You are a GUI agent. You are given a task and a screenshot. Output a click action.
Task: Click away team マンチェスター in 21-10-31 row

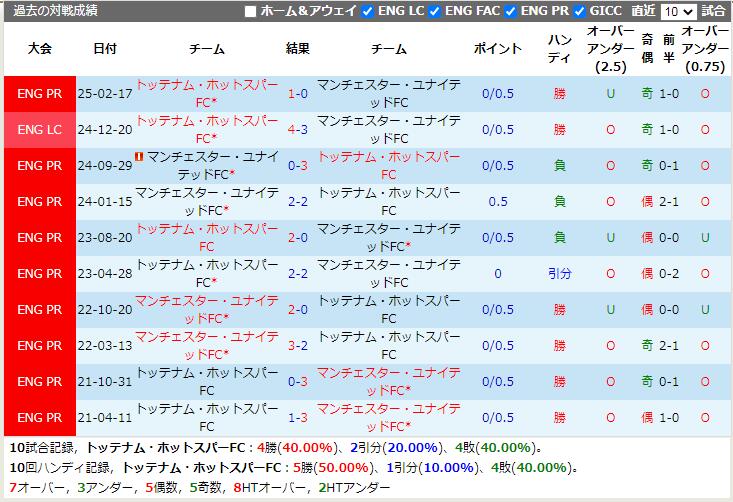pyautogui.click(x=388, y=382)
